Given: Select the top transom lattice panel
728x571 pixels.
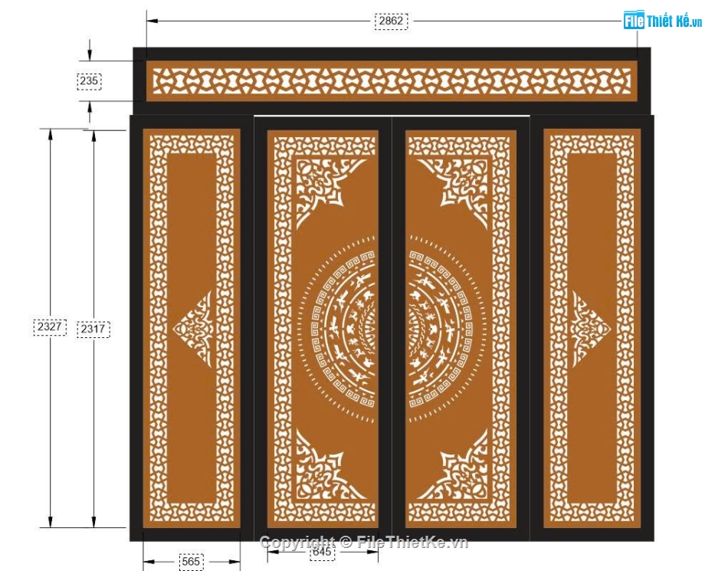Looking at the screenshot, I should tap(391, 81).
